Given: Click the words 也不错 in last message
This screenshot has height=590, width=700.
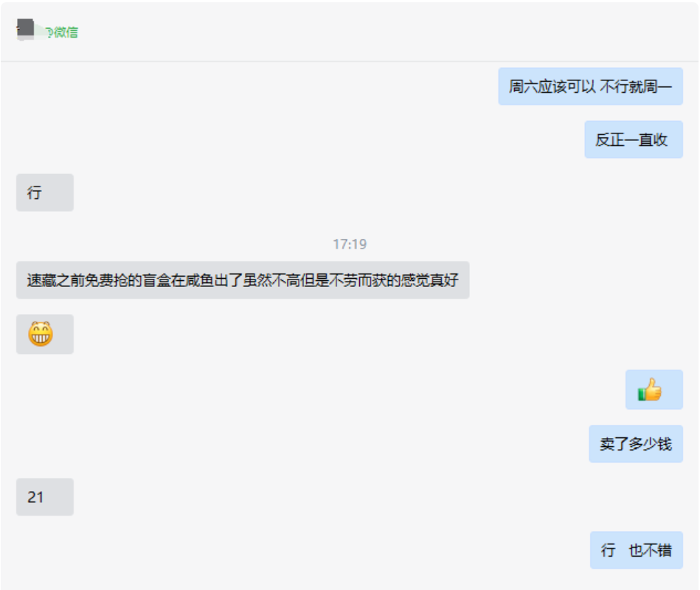Looking at the screenshot, I should [x=650, y=550].
